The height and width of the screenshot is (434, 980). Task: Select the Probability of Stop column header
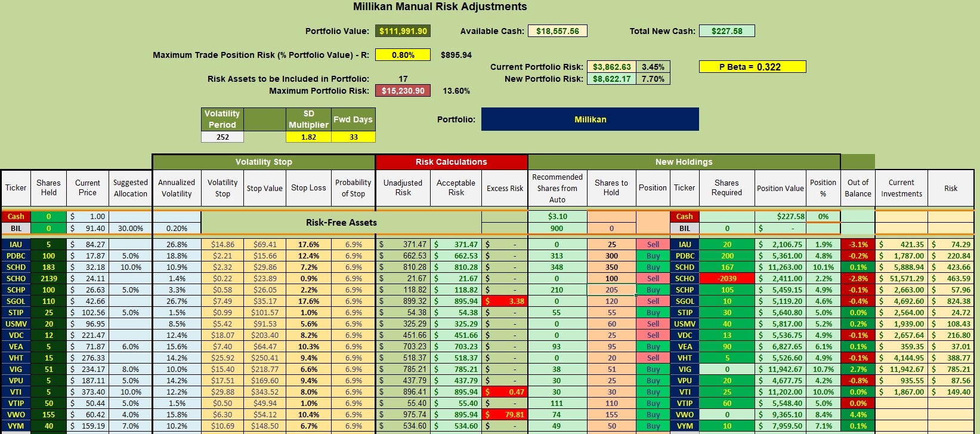click(353, 188)
